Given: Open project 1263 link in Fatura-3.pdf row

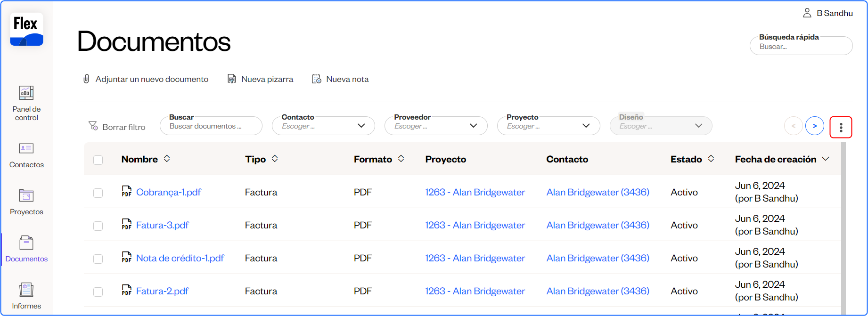Looking at the screenshot, I should pyautogui.click(x=475, y=225).
